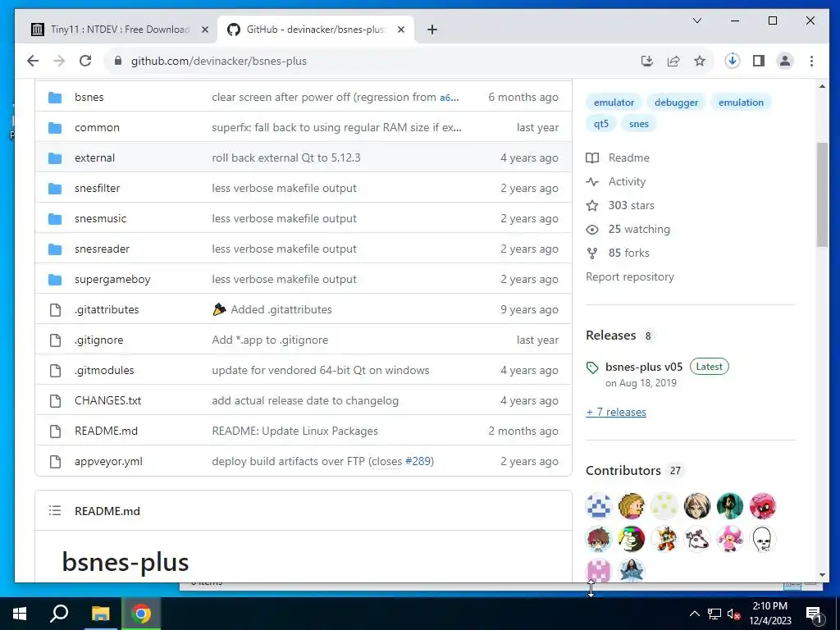Open README.md in file list
Screen dimensions: 840x630
pos(106,431)
